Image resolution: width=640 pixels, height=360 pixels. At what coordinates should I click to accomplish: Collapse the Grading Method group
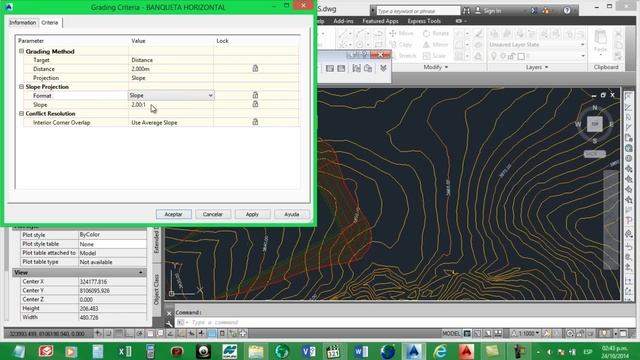pyautogui.click(x=21, y=51)
